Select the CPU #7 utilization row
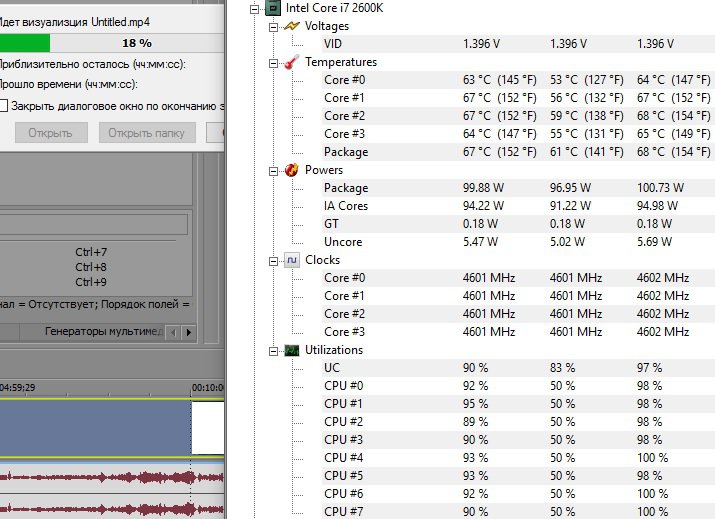715x519 pixels. click(x=519, y=512)
